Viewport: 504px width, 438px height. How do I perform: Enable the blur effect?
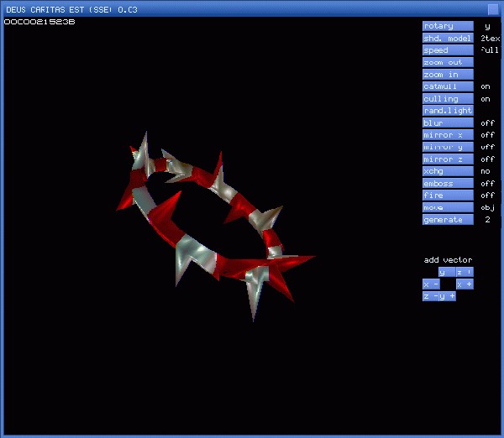tap(448, 123)
